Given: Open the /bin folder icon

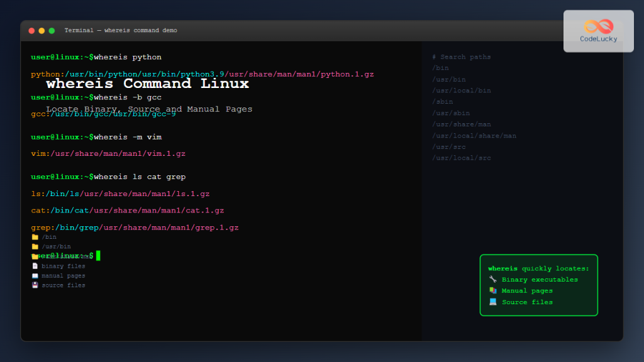Looking at the screenshot, I should 35,237.
